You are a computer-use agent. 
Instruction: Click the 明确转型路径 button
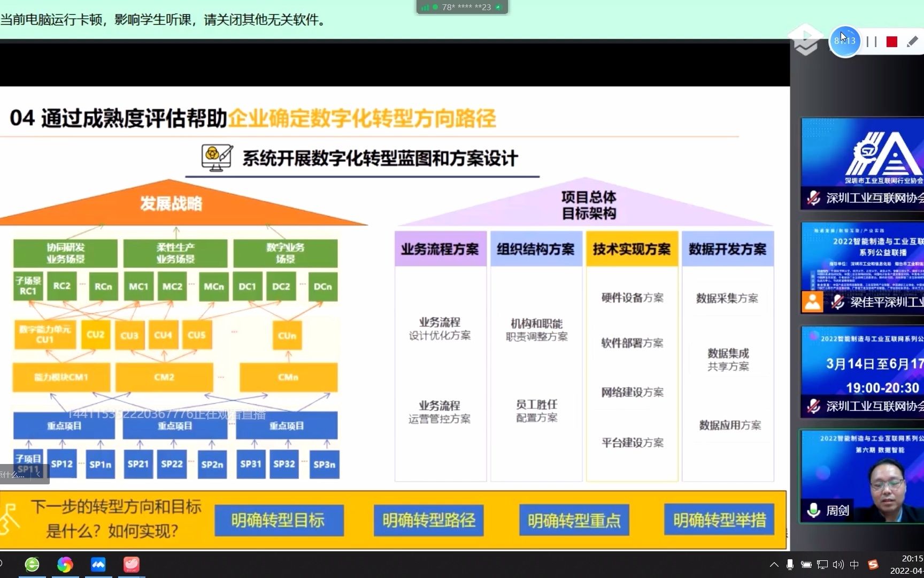(x=428, y=520)
